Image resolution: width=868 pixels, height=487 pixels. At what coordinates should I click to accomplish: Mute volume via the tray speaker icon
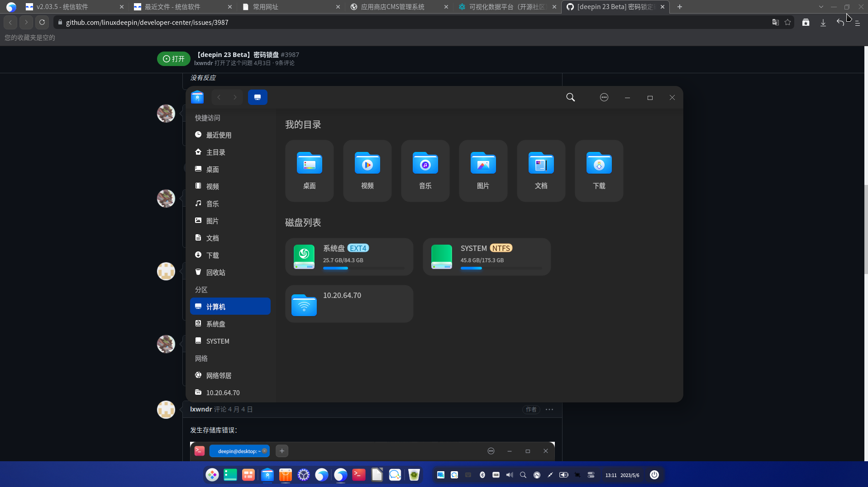(510, 475)
